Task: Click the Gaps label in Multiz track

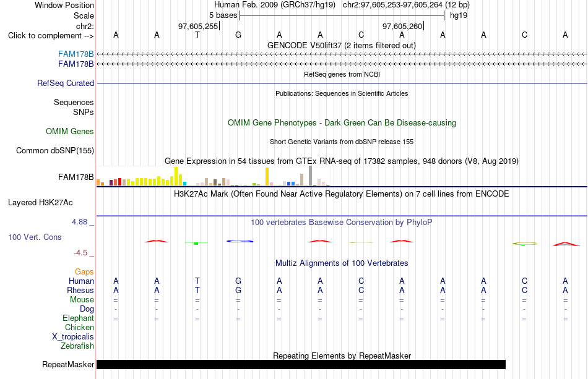Action: pyautogui.click(x=84, y=272)
